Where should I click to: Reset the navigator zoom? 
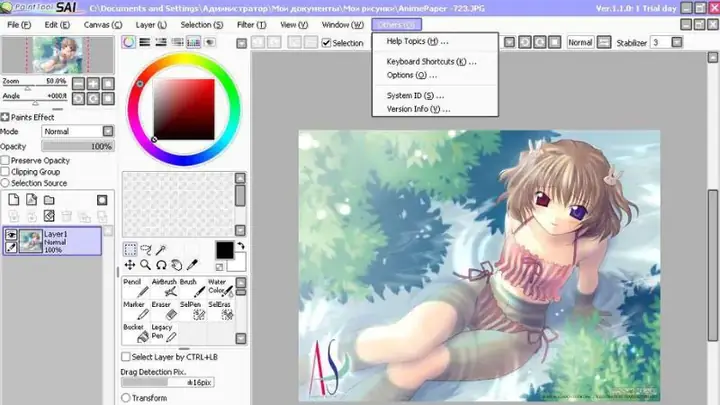point(108,84)
